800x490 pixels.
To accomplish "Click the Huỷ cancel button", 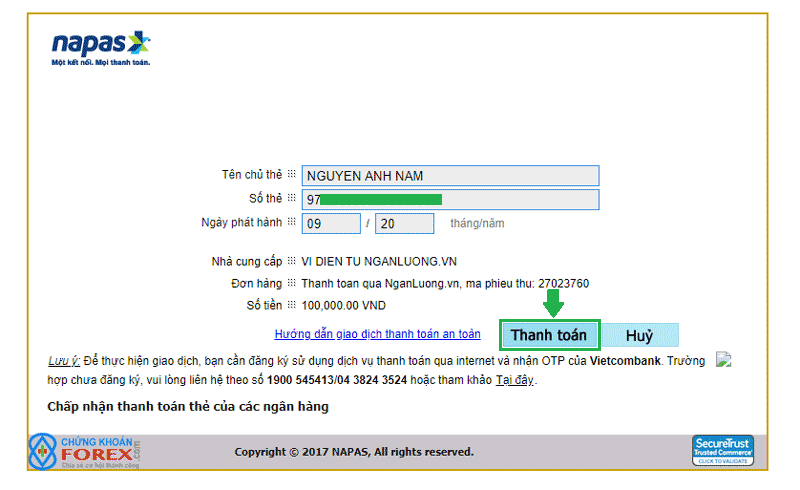I will pos(639,335).
